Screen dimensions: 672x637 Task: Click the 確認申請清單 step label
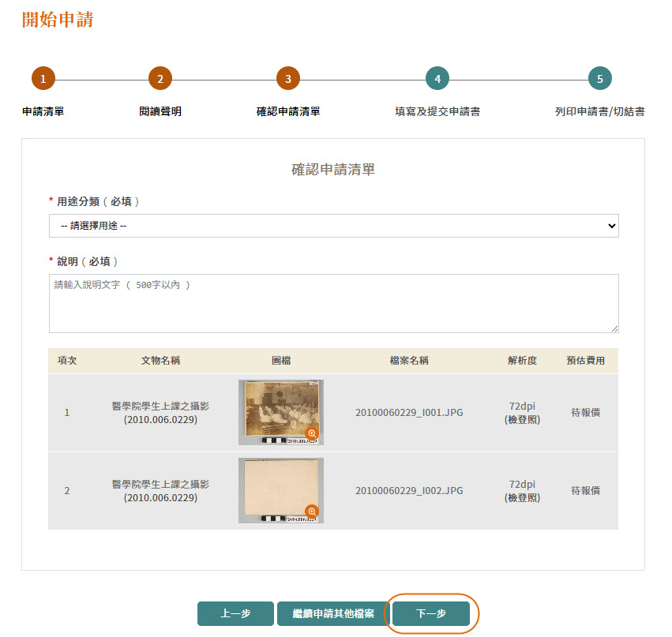click(288, 112)
